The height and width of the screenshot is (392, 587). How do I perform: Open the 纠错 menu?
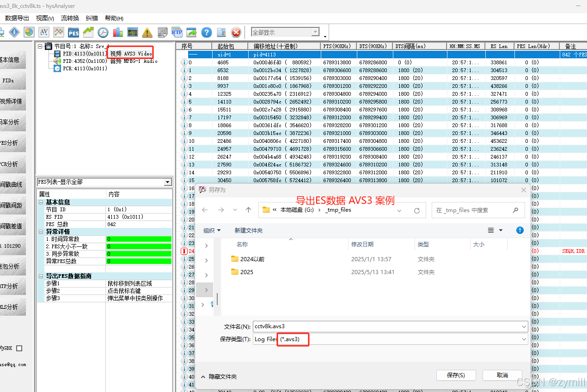[x=92, y=18]
